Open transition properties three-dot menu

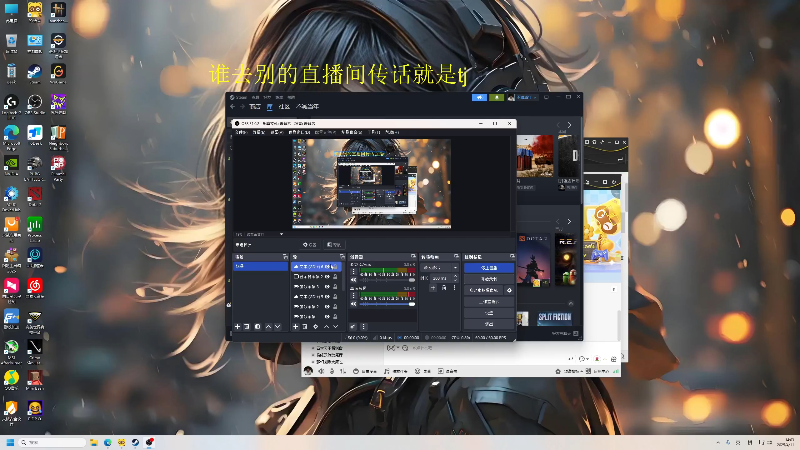coord(455,288)
